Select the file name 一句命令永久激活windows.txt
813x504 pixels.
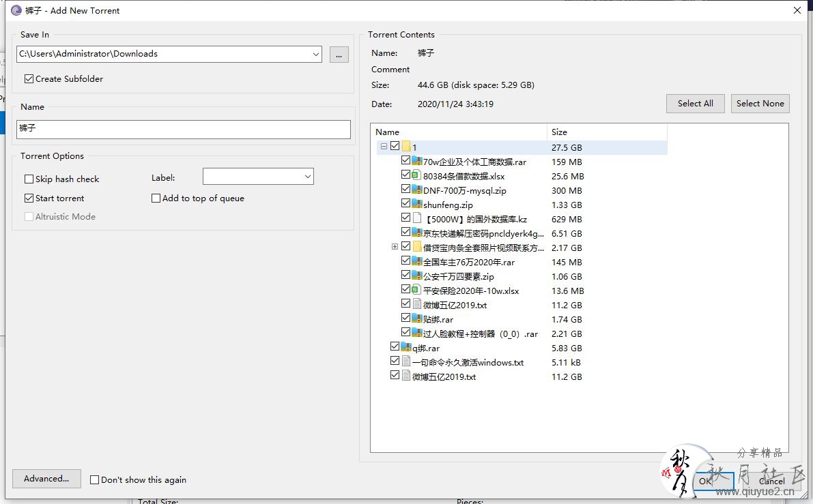[x=468, y=363]
